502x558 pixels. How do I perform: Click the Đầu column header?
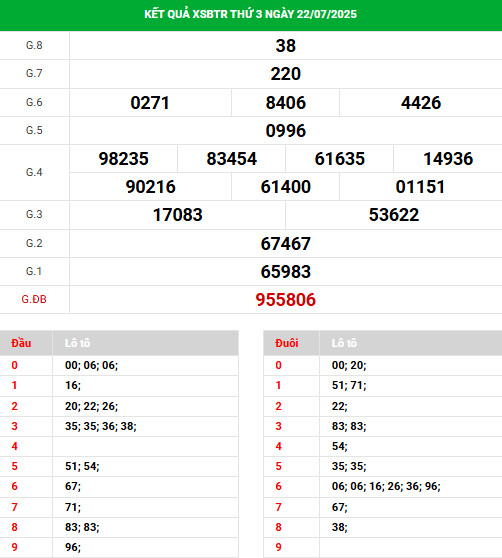click(x=21, y=343)
